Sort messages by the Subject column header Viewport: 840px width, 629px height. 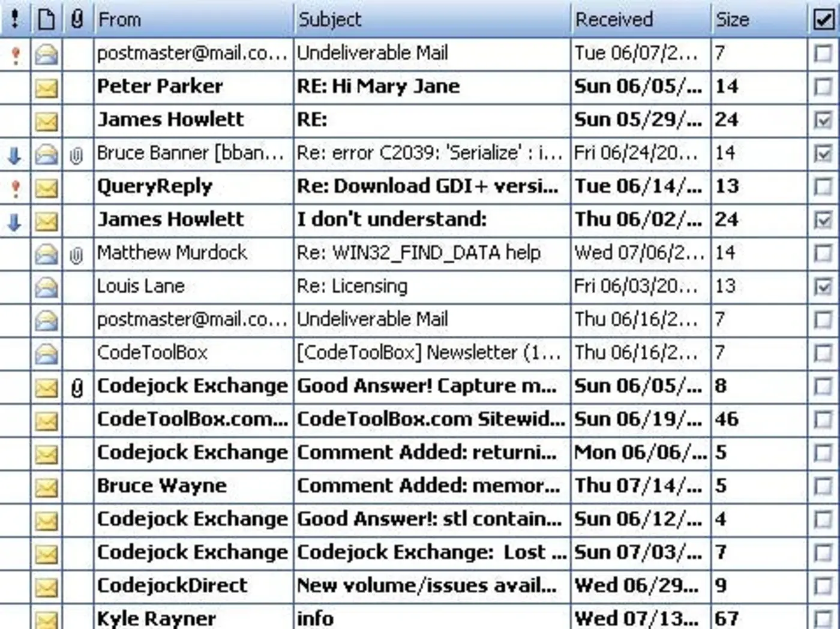pyautogui.click(x=432, y=19)
